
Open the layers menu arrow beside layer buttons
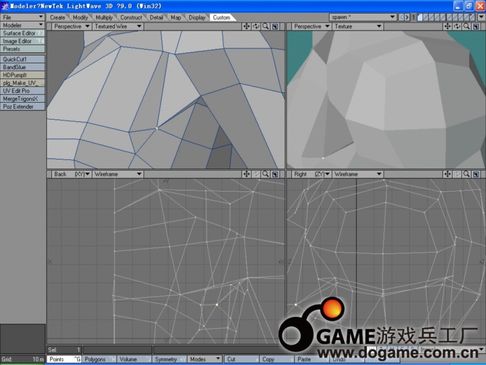pos(481,17)
